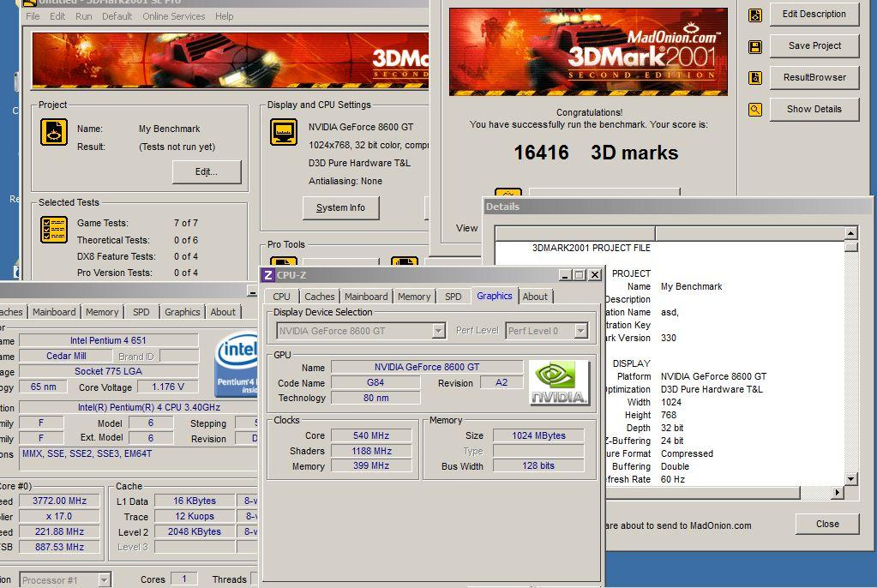The height and width of the screenshot is (588, 877).
Task: Click Details list scroll down arrow
Action: coord(850,479)
